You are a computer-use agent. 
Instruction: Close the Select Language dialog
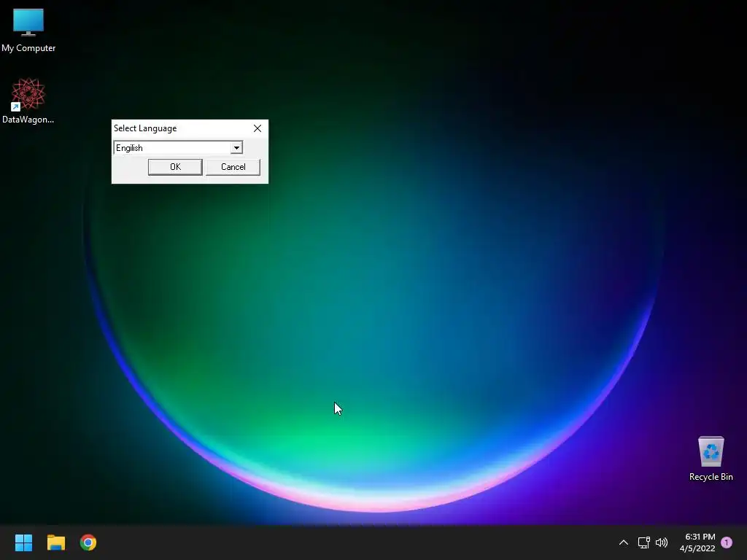[258, 128]
